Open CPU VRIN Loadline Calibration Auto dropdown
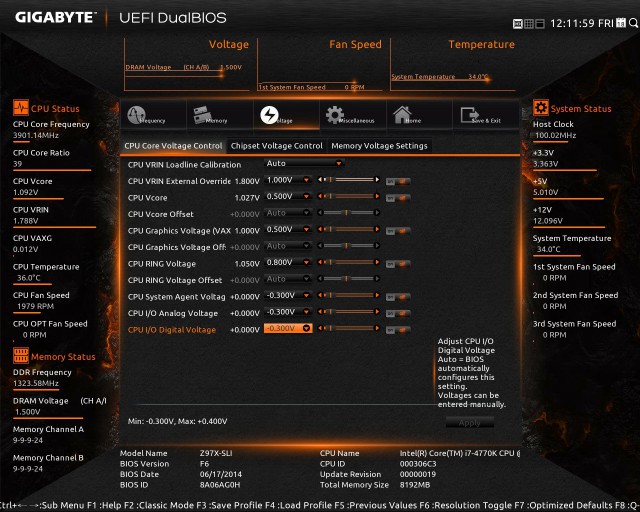Image resolution: width=640 pixels, height=512 pixels. 304,163
